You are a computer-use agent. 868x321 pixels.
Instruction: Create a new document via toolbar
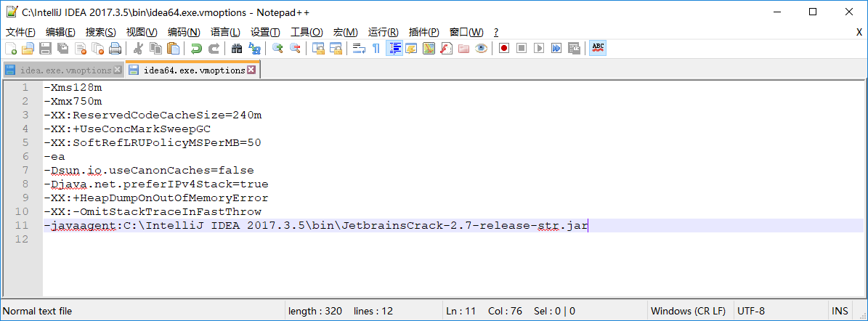point(10,48)
